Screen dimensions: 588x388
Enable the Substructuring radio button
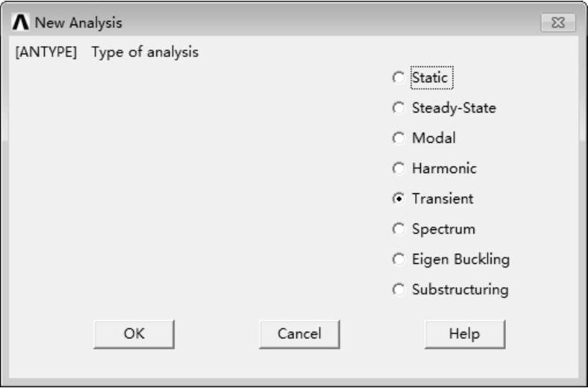click(x=398, y=290)
